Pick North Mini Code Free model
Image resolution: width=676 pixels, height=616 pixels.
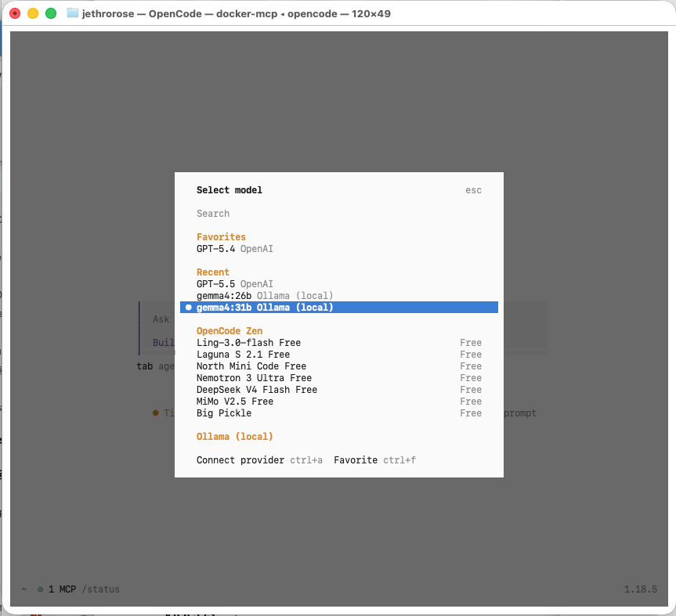point(339,366)
